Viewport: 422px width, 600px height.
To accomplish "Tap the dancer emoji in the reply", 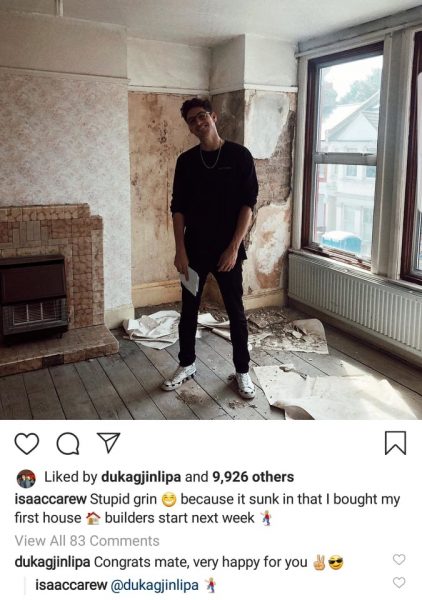I will point(210,585).
